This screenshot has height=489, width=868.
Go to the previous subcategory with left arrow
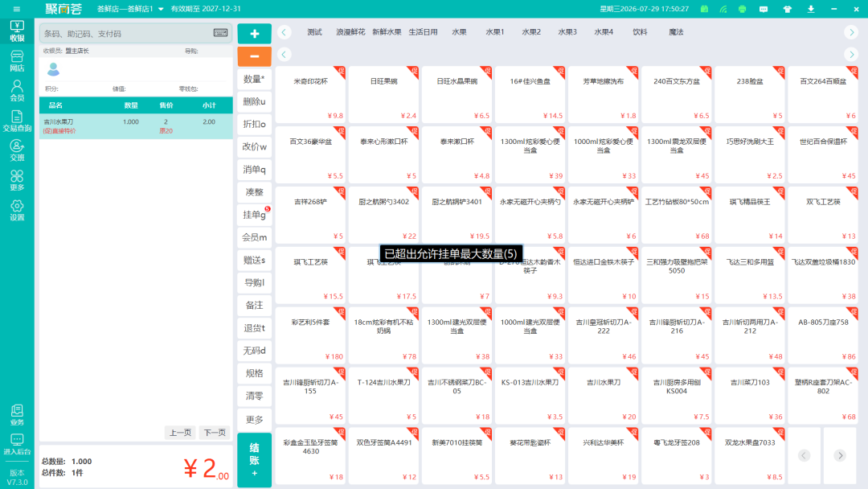[284, 54]
